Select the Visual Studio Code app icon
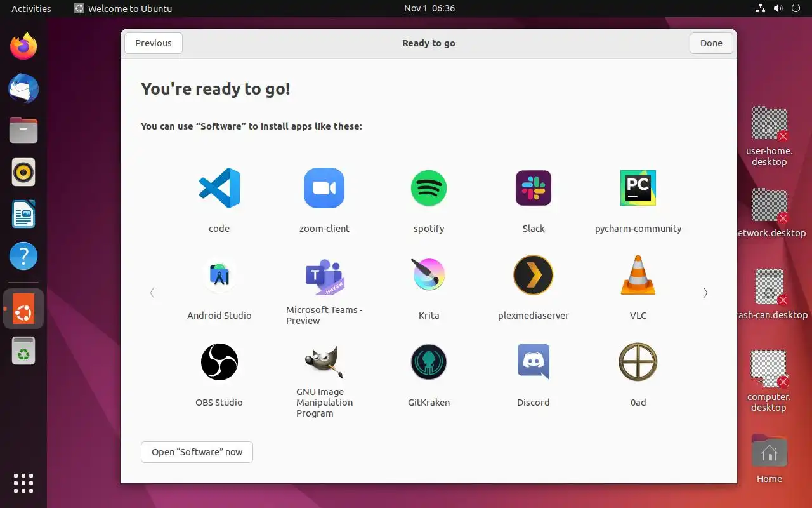Screen dimensions: 812x508 [x=219, y=188]
